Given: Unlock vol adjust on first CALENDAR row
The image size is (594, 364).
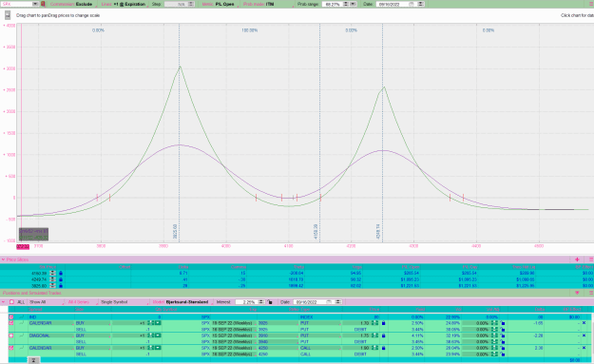Looking at the screenshot, I should pyautogui.click(x=503, y=323).
